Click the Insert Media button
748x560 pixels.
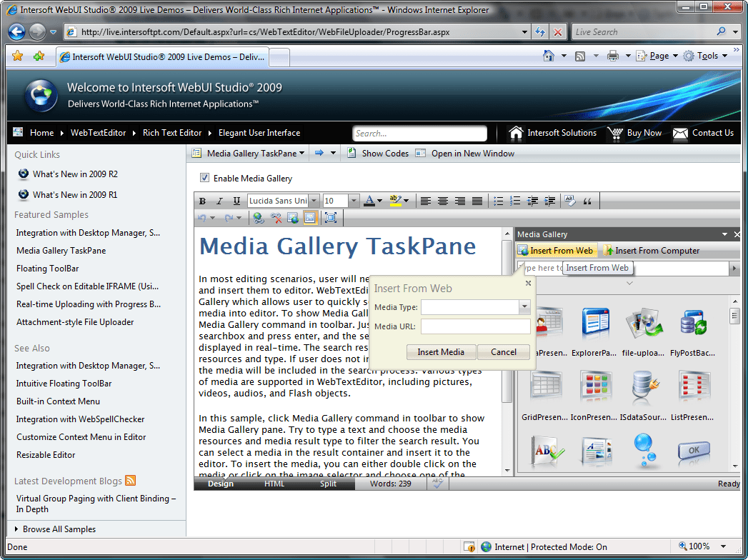(x=441, y=351)
